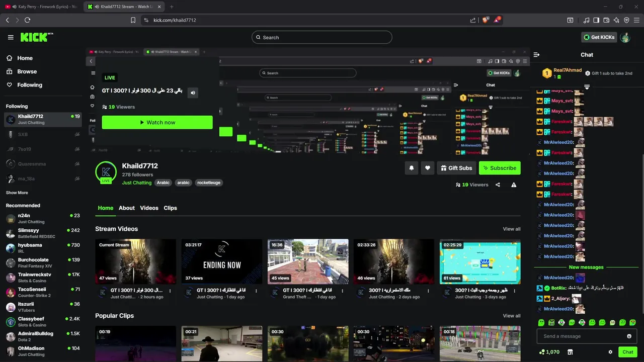Switch to the Videos tab
Image resolution: width=644 pixels, height=362 pixels.
(149, 208)
